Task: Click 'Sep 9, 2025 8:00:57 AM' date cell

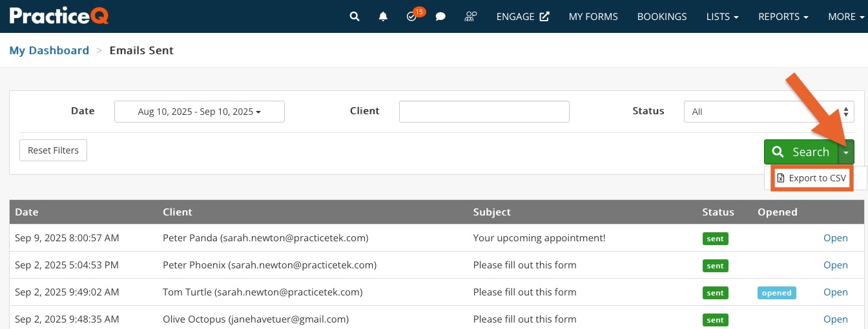Action: click(x=67, y=238)
